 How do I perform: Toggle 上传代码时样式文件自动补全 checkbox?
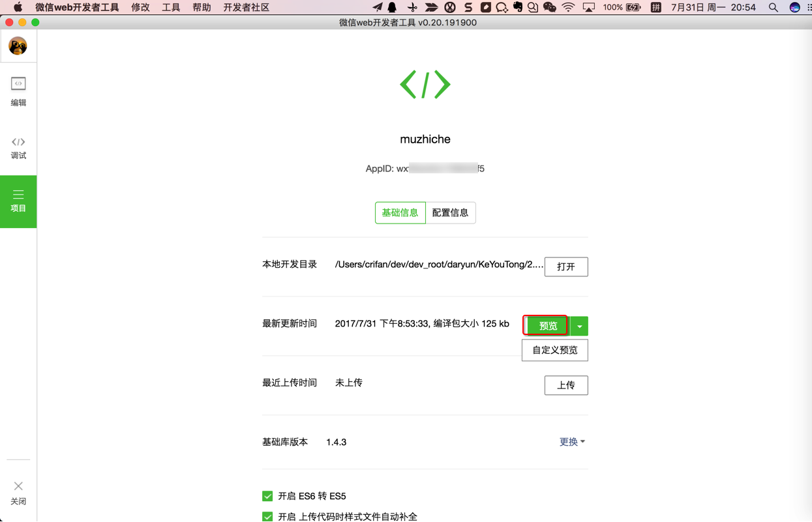pyautogui.click(x=267, y=517)
